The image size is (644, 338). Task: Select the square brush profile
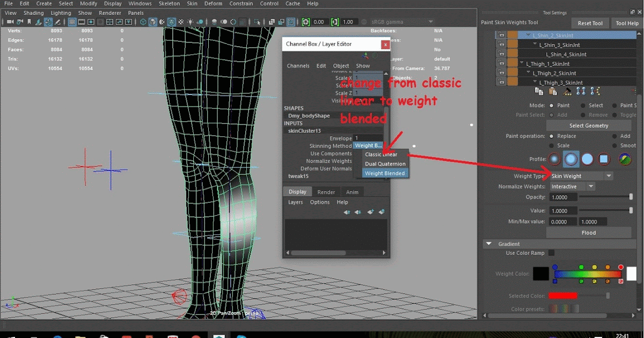(x=604, y=158)
